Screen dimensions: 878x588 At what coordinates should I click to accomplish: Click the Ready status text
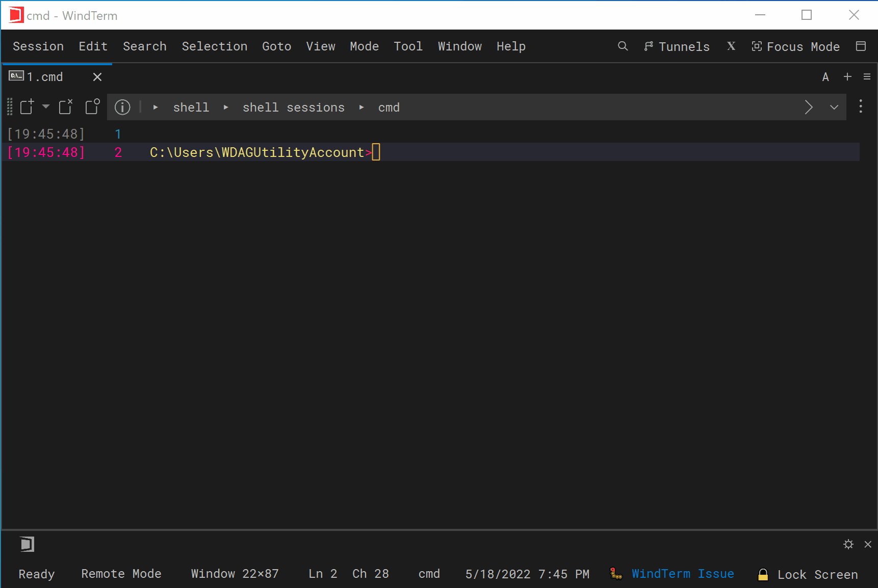pyautogui.click(x=37, y=574)
